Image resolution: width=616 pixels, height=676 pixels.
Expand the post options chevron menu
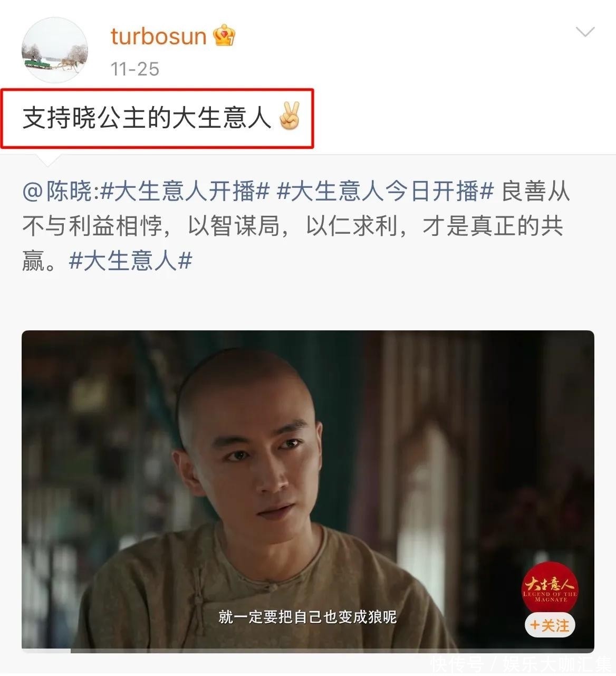pyautogui.click(x=585, y=32)
